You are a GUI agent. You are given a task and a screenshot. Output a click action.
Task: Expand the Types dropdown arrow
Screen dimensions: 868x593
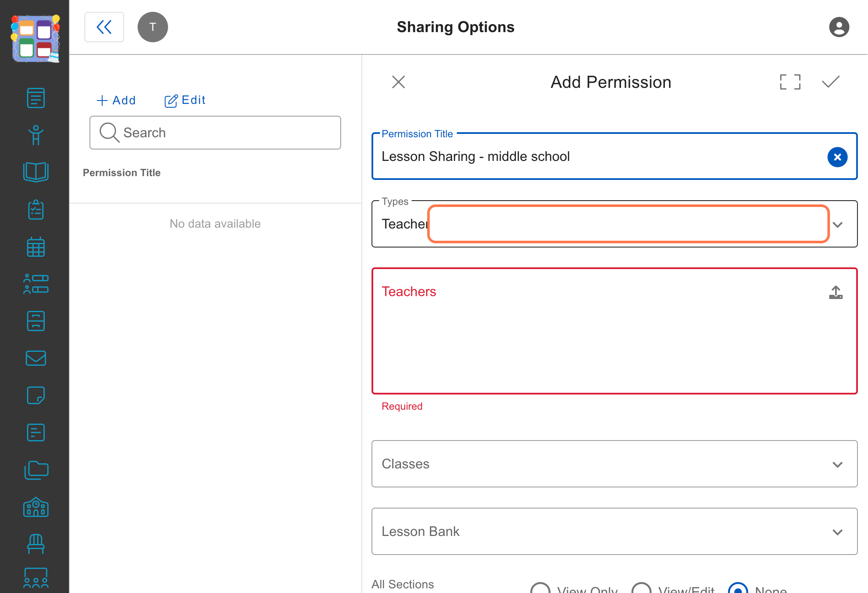(838, 224)
